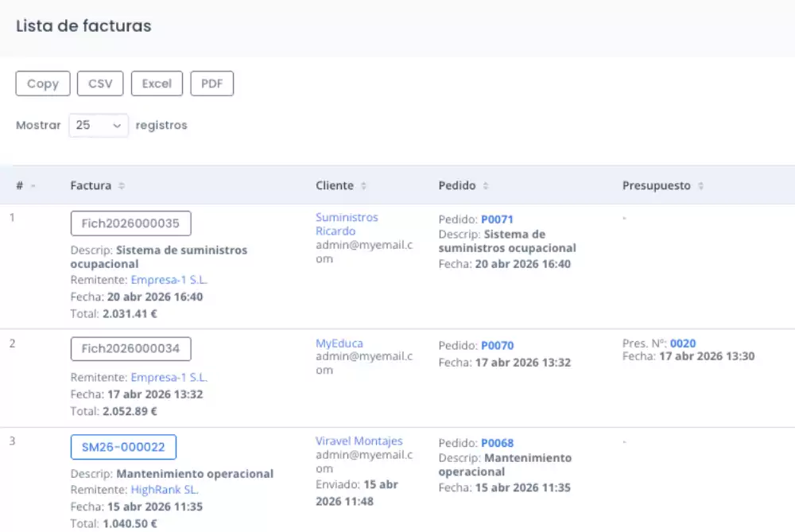Open Empresa-1 S.L. sender in invoice Fich2026000034
Screen dimensions: 795x532
tap(169, 378)
